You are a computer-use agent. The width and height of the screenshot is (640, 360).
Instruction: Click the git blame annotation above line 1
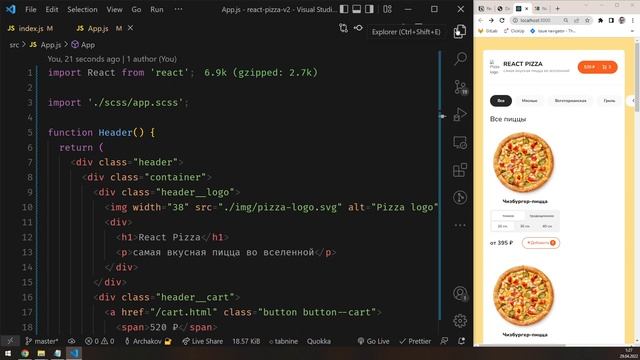click(x=112, y=59)
